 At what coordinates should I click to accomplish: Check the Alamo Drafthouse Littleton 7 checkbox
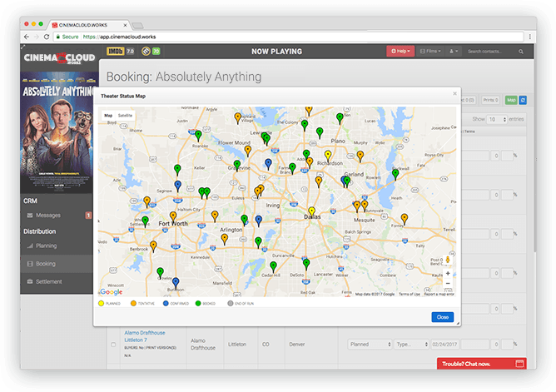click(x=113, y=345)
